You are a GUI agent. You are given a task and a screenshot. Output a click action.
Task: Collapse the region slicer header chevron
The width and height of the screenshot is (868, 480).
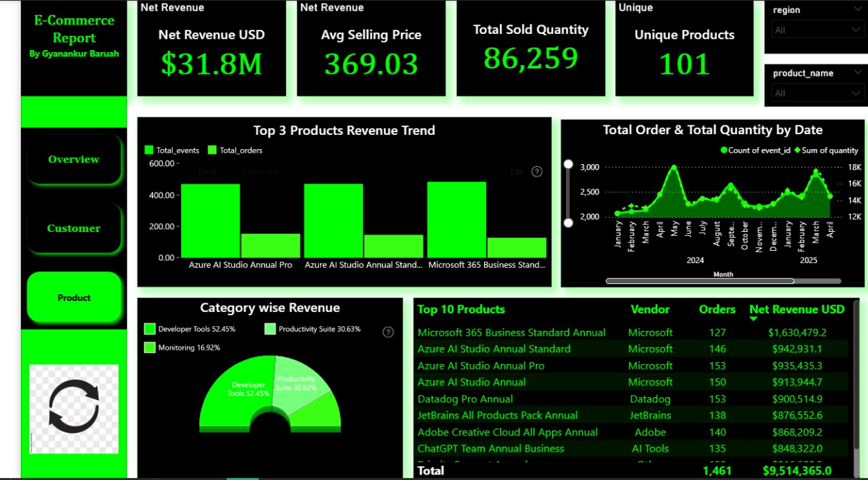(859, 9)
